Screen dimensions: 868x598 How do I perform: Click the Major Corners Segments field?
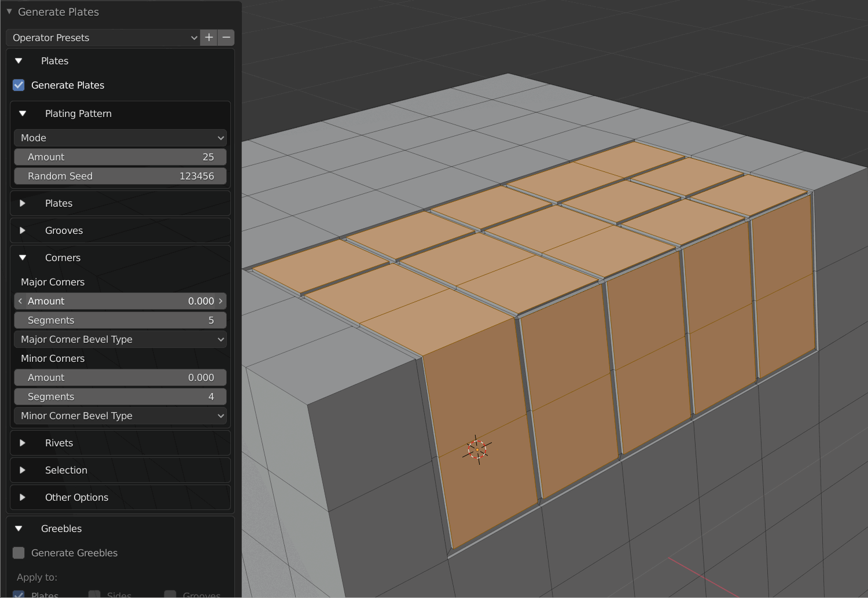(x=120, y=320)
